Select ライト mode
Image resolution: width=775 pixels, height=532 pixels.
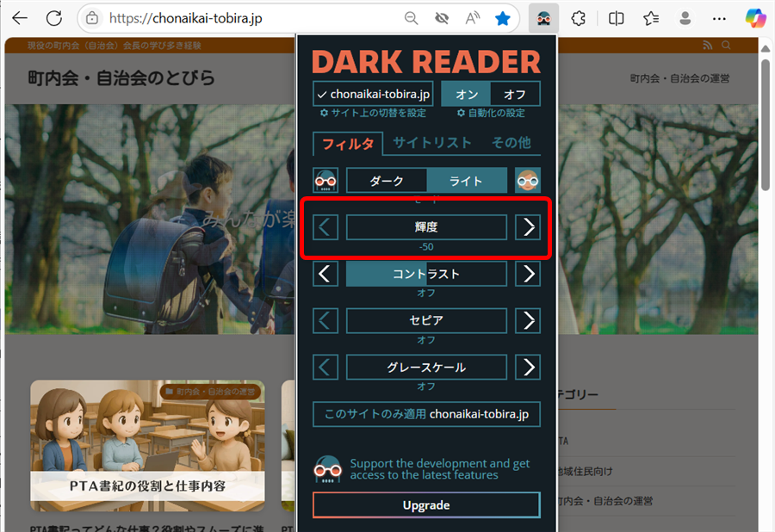point(466,181)
